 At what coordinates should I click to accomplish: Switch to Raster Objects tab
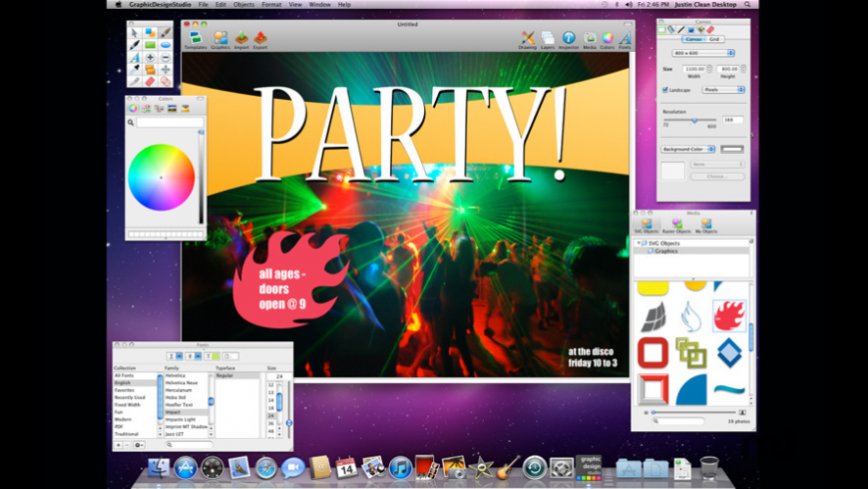point(676,227)
